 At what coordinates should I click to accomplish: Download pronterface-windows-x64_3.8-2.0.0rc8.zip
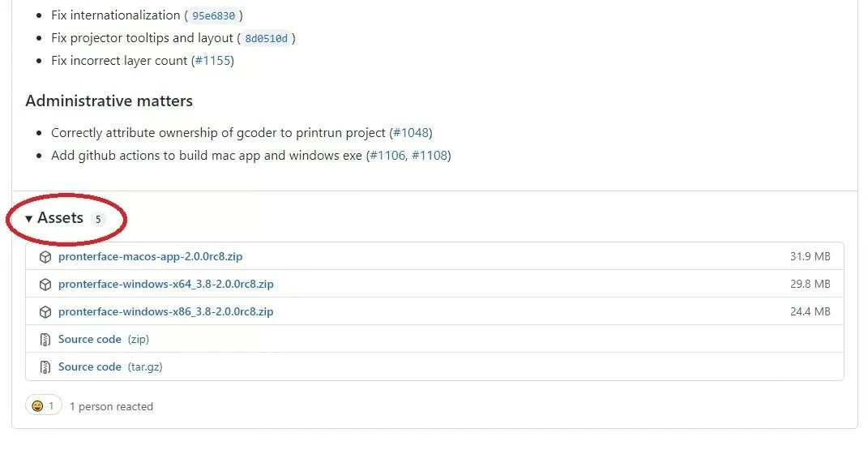coord(165,285)
